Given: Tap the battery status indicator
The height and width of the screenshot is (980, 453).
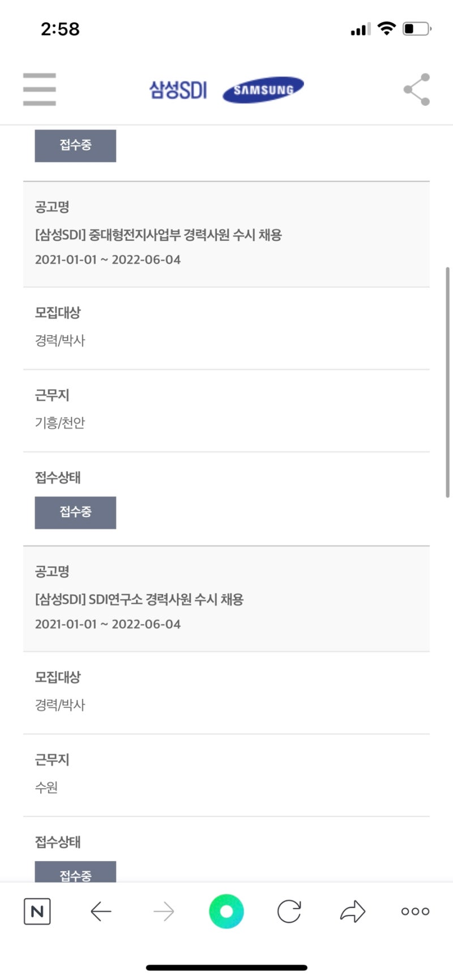Looking at the screenshot, I should pyautogui.click(x=416, y=29).
